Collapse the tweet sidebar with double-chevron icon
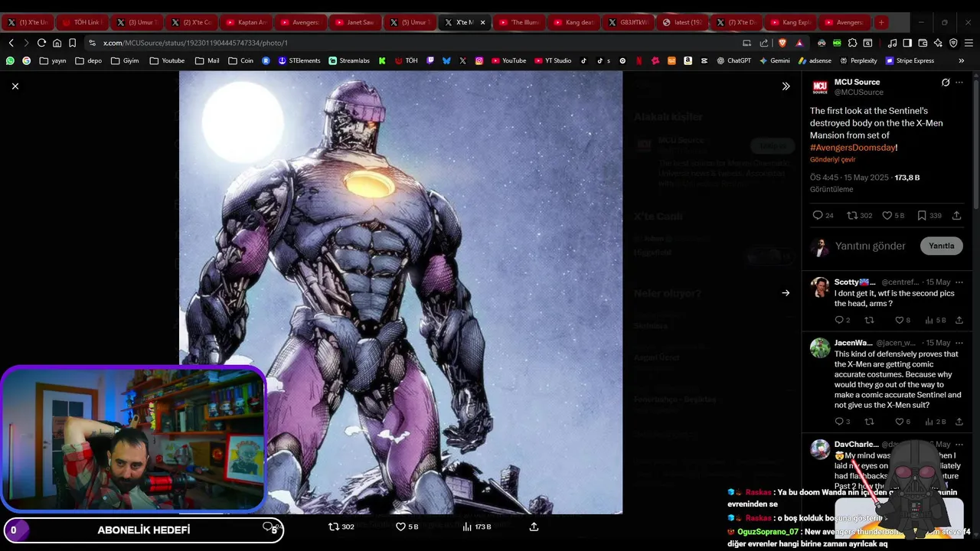This screenshot has width=980, height=551. point(786,86)
